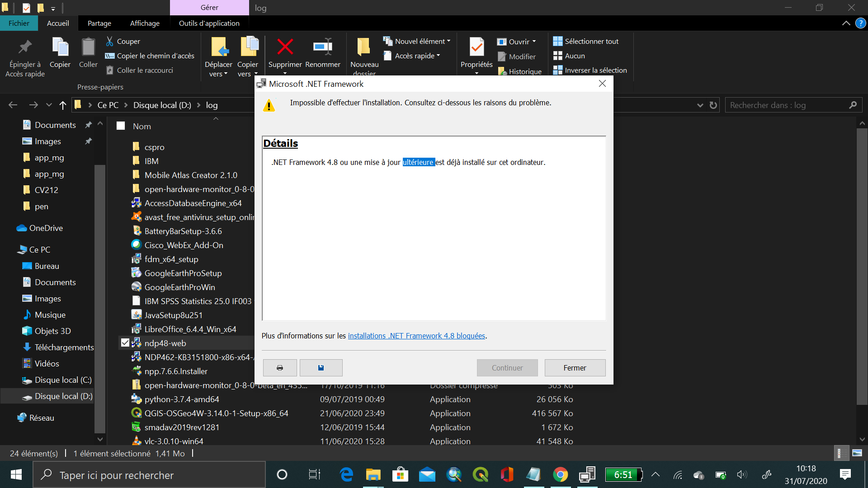
Task: Switch to large icons view in status bar
Action: coord(857,453)
